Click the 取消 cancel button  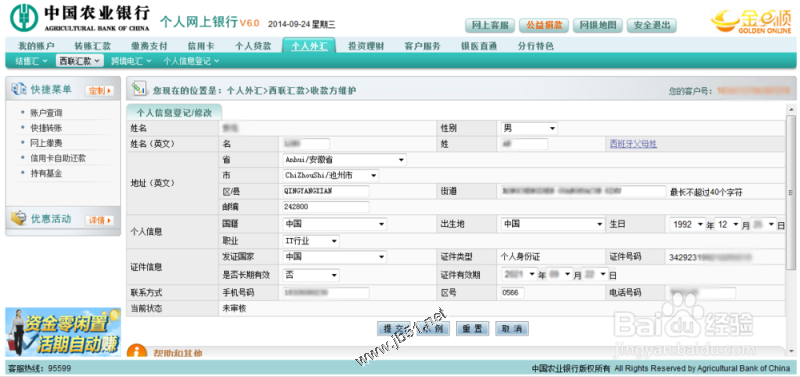tap(512, 329)
